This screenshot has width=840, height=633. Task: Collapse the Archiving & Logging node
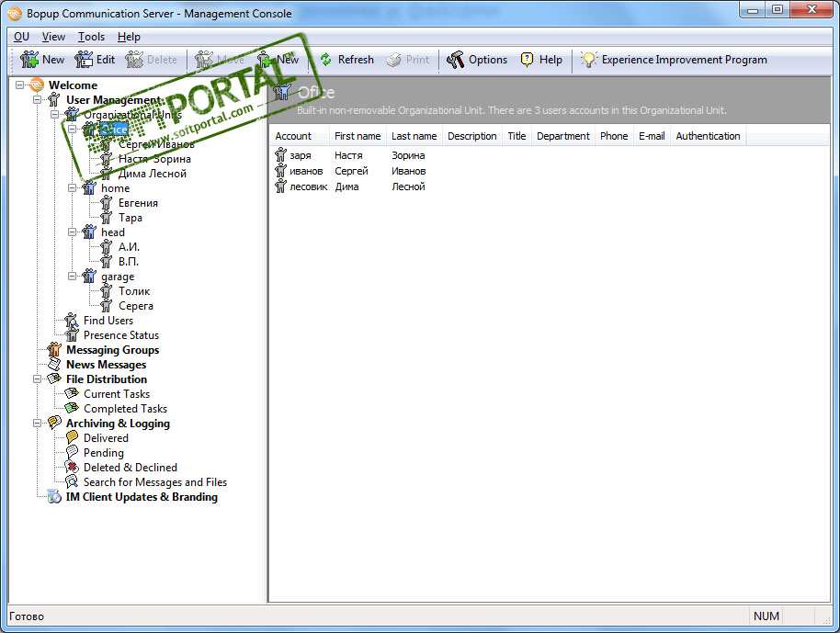[x=37, y=423]
